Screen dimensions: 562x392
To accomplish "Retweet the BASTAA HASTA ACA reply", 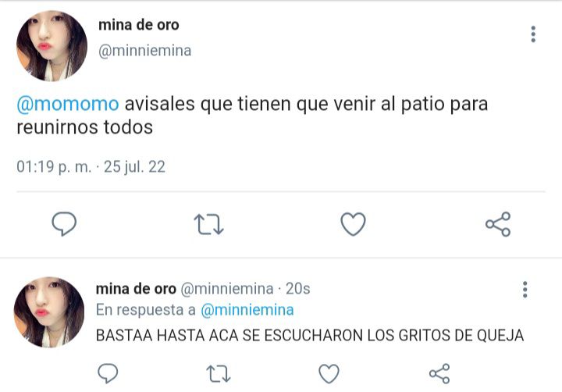I will coord(219,374).
